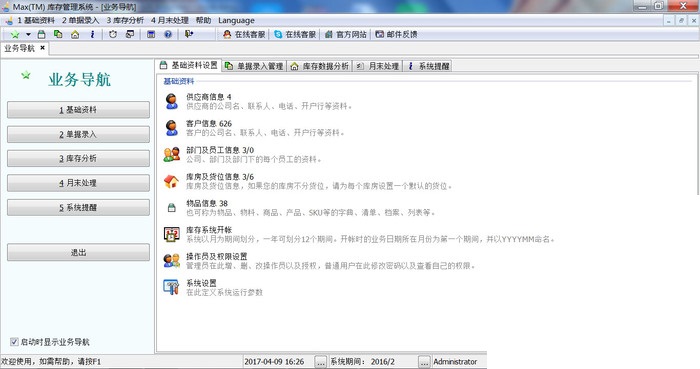Click the green star navigation toolbar icon
Image resolution: width=700 pixels, height=369 pixels.
click(15, 34)
